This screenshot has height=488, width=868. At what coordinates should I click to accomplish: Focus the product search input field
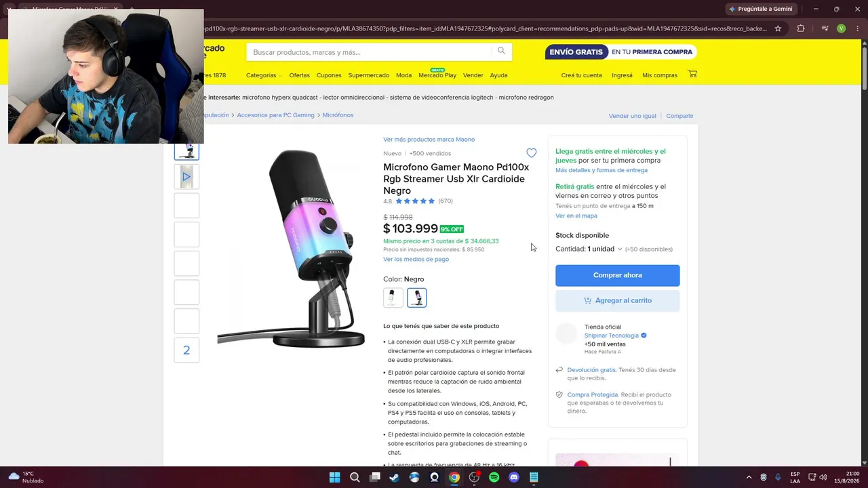pyautogui.click(x=371, y=52)
